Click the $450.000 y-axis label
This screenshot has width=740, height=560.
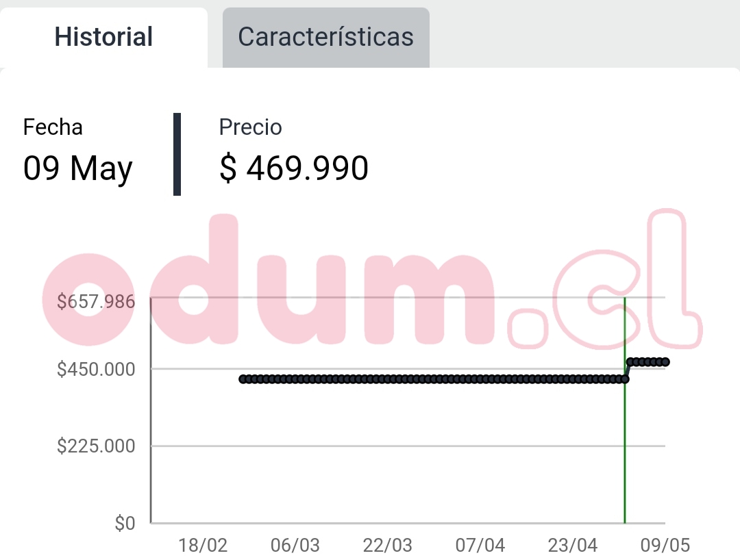point(96,370)
